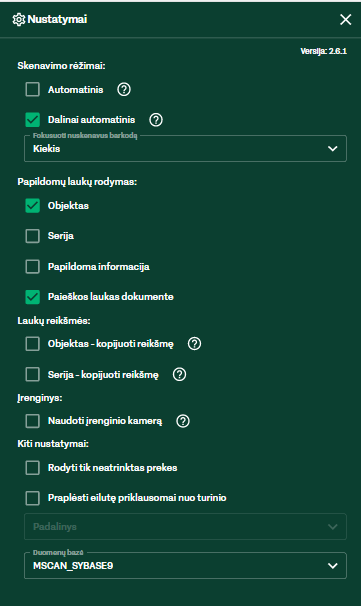The width and height of the screenshot is (361, 606).
Task: Click the Versija 2.6.1 label
Action: [x=324, y=51]
